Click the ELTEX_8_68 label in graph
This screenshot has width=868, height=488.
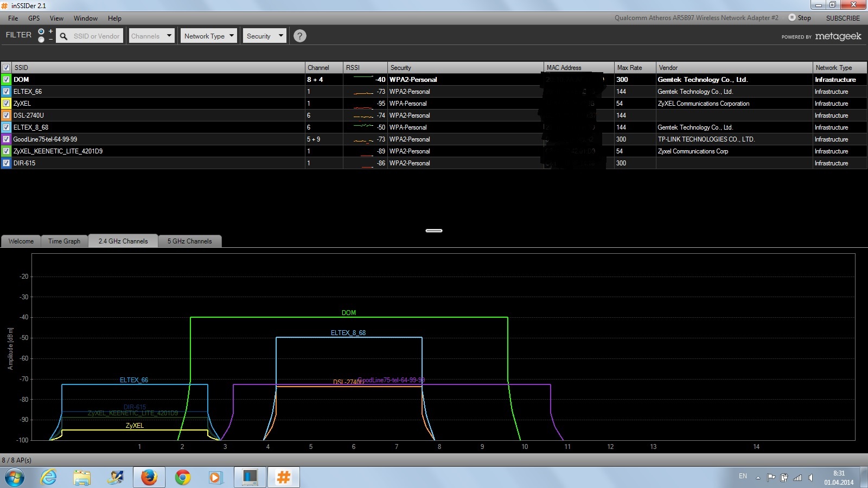click(348, 333)
